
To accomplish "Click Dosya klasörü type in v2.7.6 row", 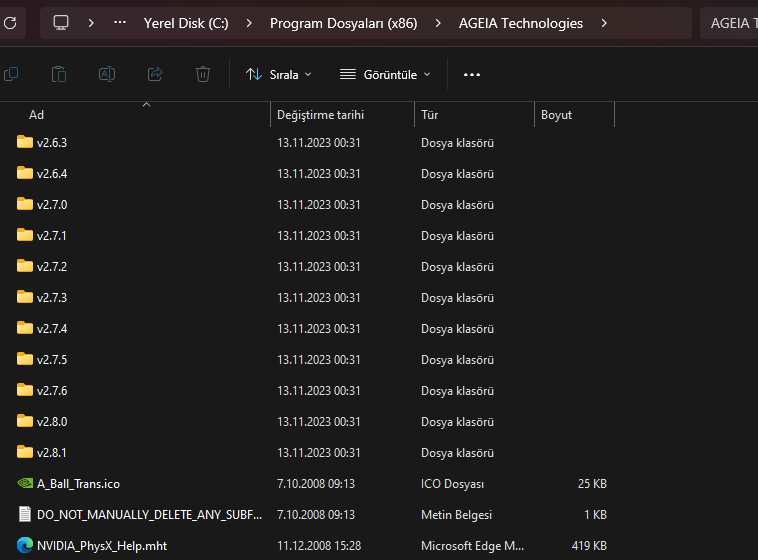I will (457, 391).
